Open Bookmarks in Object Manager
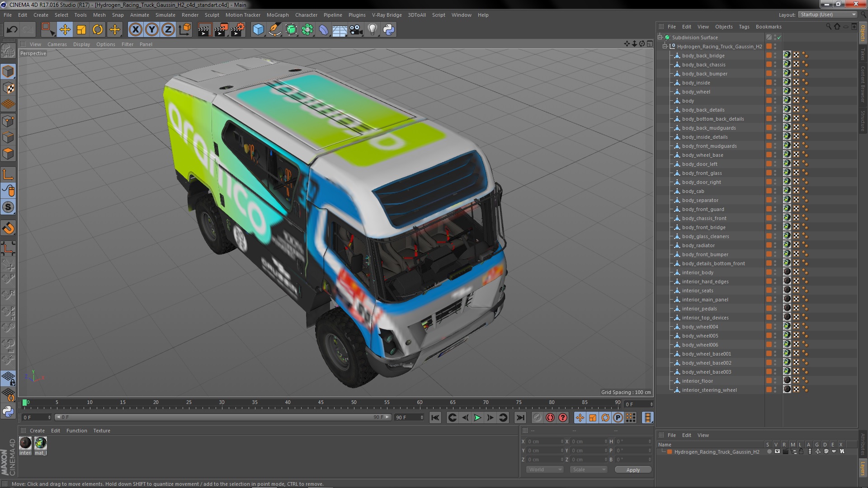Image resolution: width=868 pixels, height=488 pixels. pyautogui.click(x=769, y=27)
